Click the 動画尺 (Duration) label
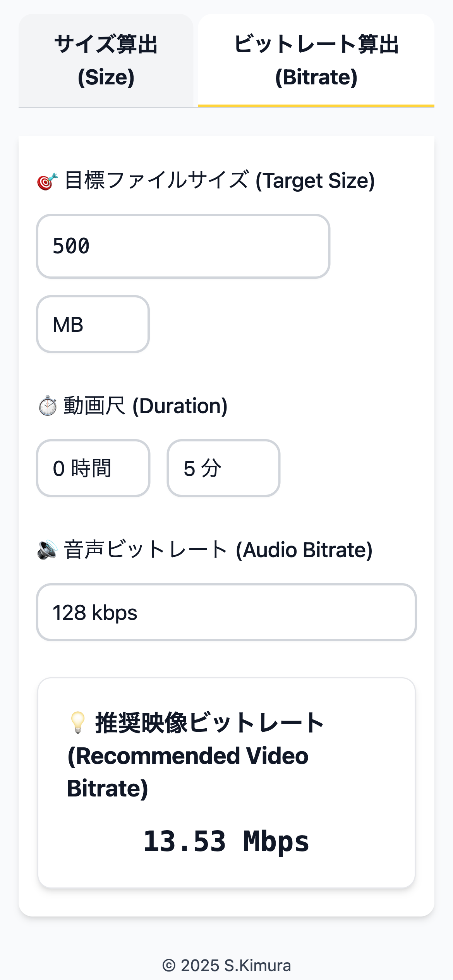This screenshot has height=980, width=453. click(146, 406)
